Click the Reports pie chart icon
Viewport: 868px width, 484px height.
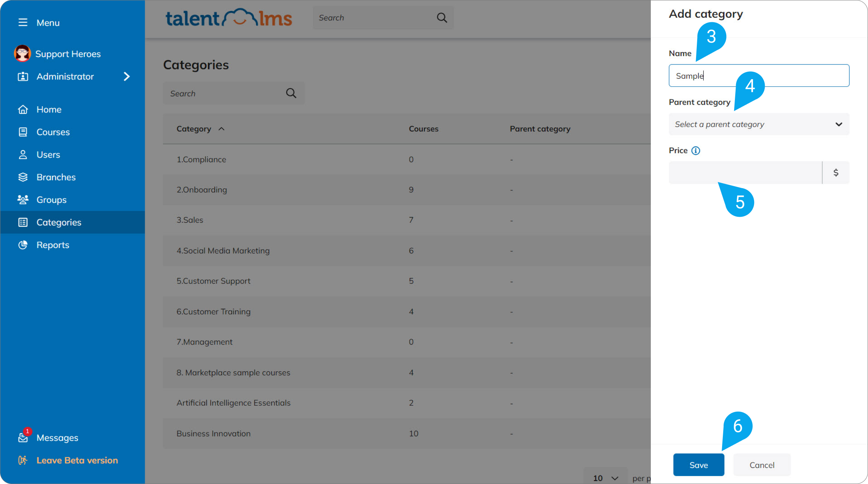pyautogui.click(x=23, y=245)
